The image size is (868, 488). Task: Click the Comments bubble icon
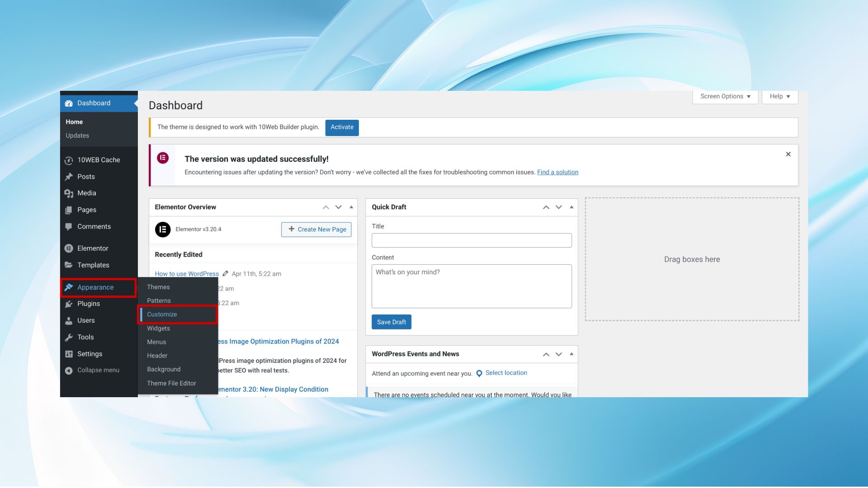pos(69,227)
